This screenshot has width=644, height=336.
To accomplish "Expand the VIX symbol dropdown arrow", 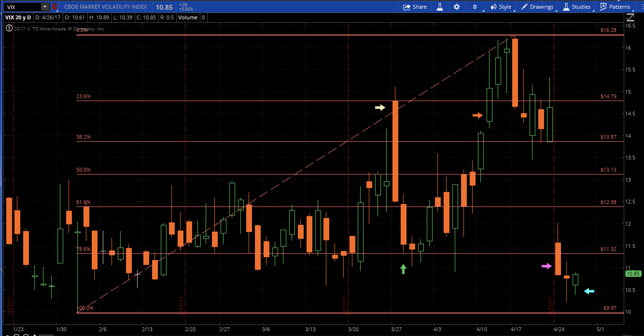I will pyautogui.click(x=45, y=7).
